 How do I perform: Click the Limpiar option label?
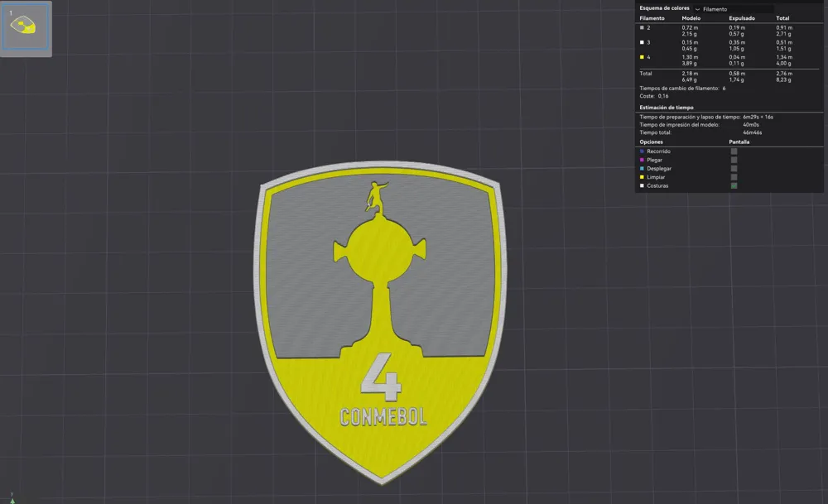(656, 177)
